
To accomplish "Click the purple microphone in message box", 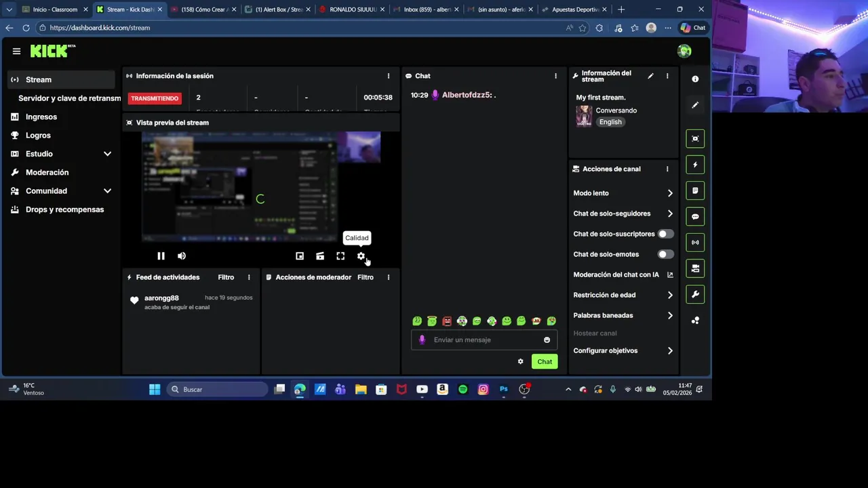I will (422, 340).
